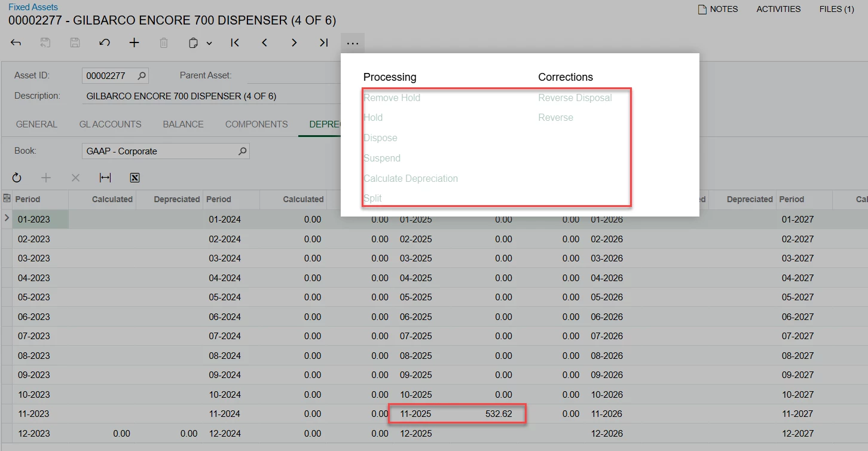Switch to the General tab

(36, 124)
